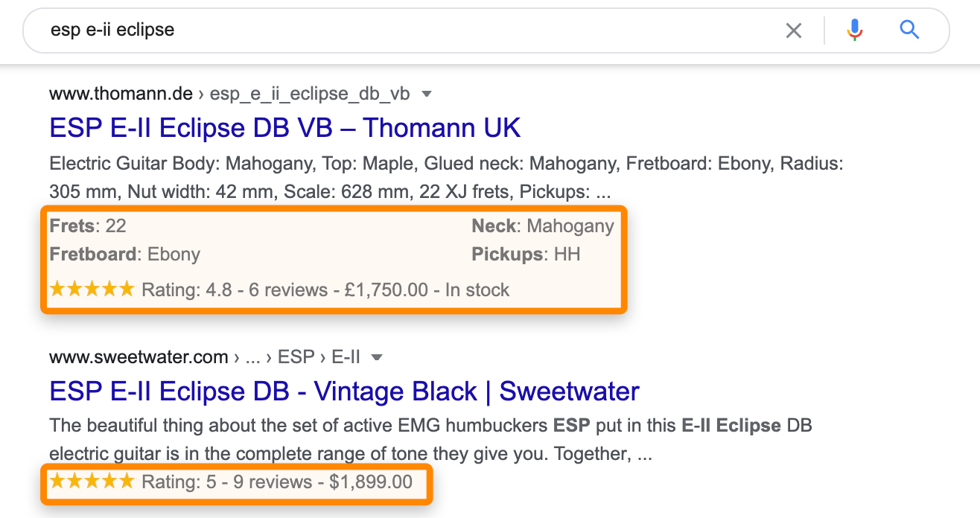Click the microphone voice search icon
The width and height of the screenshot is (980, 518).
click(854, 31)
